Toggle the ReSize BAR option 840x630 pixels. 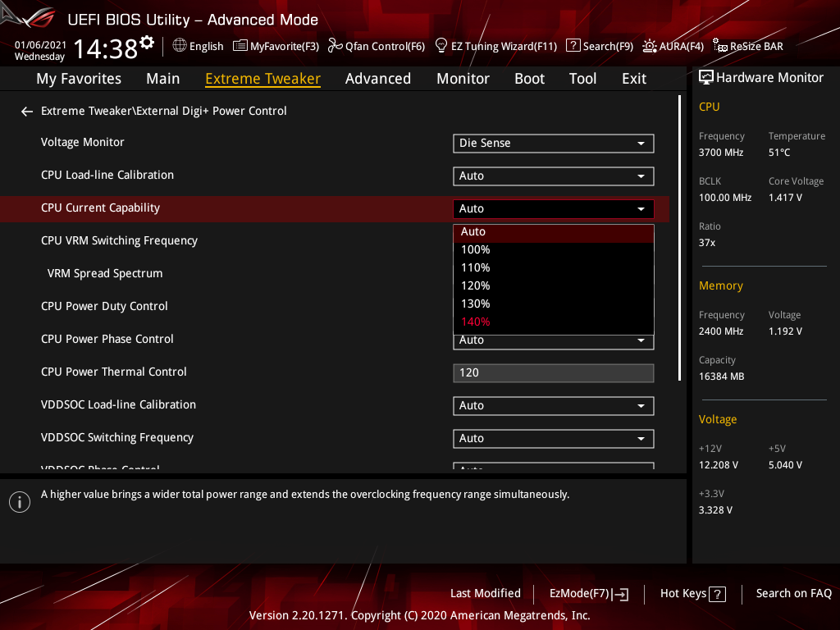pos(748,46)
